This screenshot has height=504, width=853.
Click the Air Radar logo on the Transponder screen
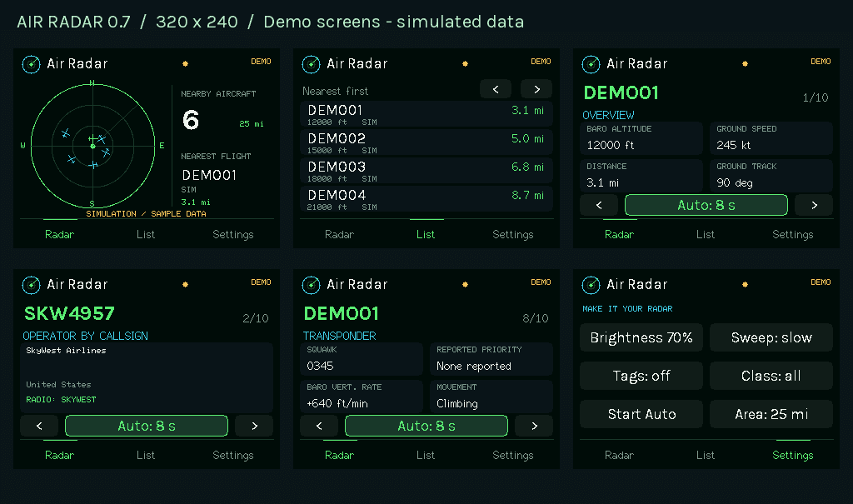tap(312, 285)
